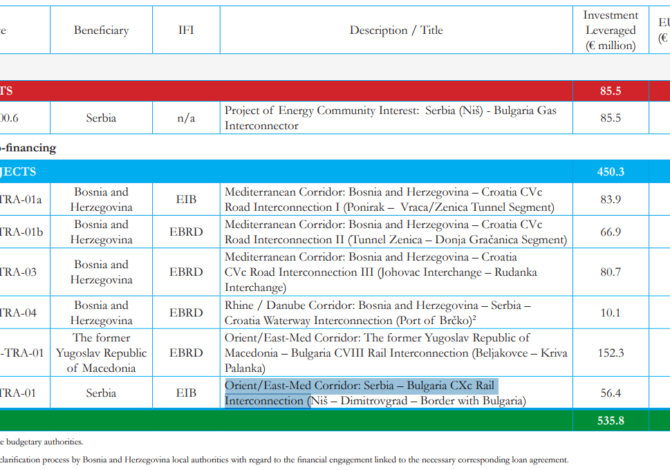Click the 152.3 investment value
Screen dimensions: 670x470
pyautogui.click(x=611, y=353)
